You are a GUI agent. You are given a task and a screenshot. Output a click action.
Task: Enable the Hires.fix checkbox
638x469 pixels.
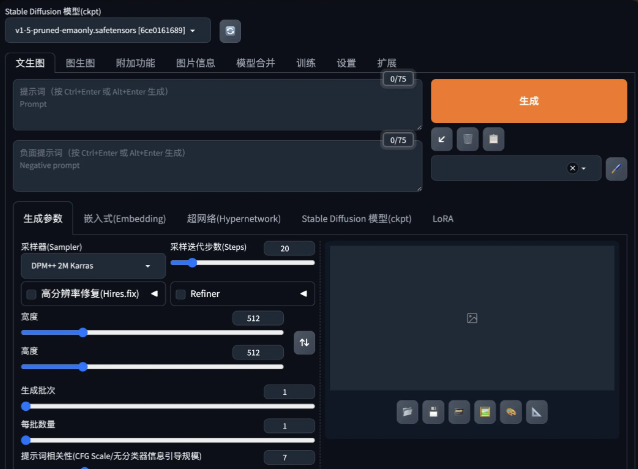[31, 294]
